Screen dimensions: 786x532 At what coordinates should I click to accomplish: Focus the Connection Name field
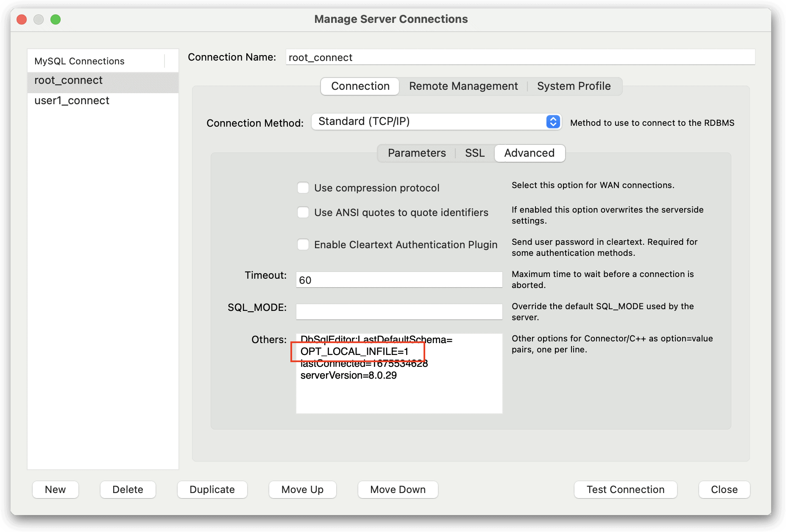coord(520,57)
